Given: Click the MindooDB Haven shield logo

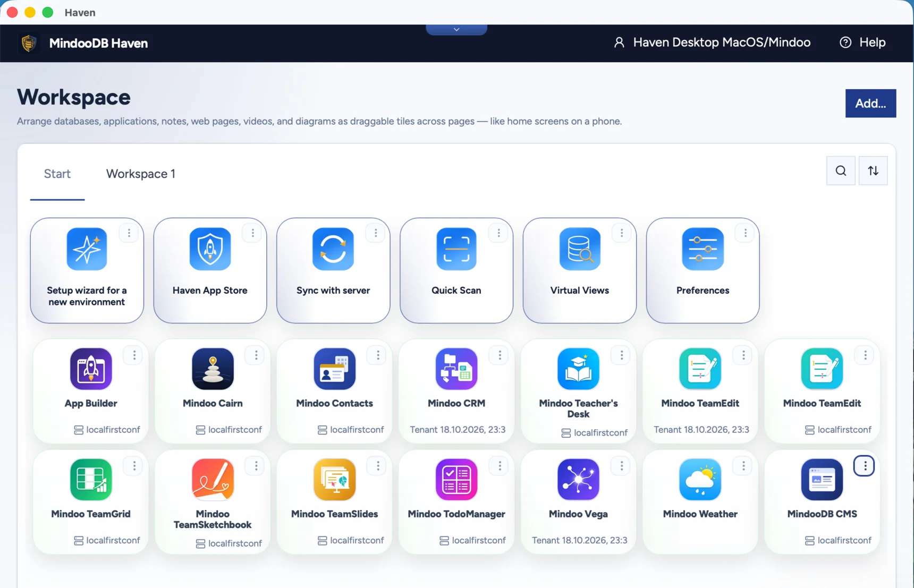Looking at the screenshot, I should click(x=29, y=43).
